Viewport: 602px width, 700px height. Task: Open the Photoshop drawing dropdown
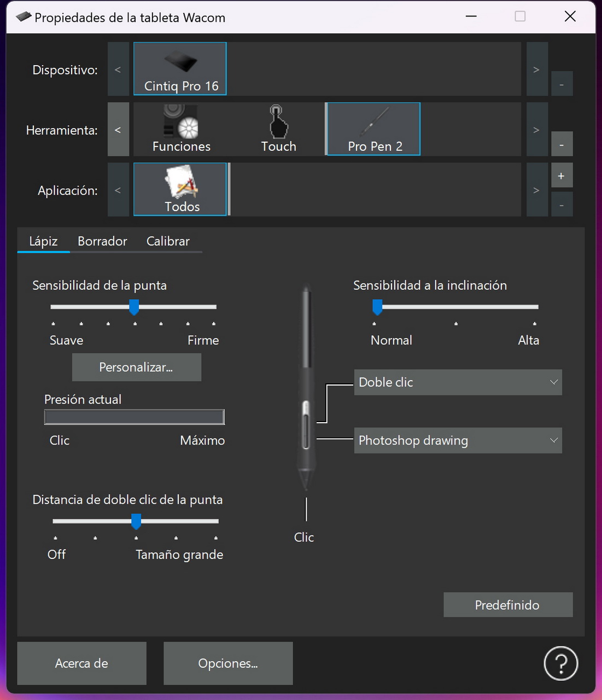click(x=458, y=440)
